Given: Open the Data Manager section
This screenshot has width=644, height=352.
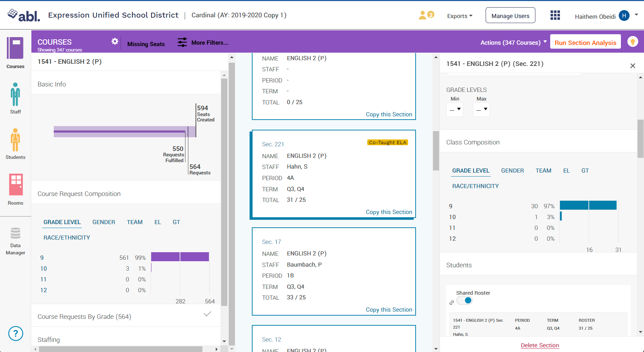Looking at the screenshot, I should 15,241.
